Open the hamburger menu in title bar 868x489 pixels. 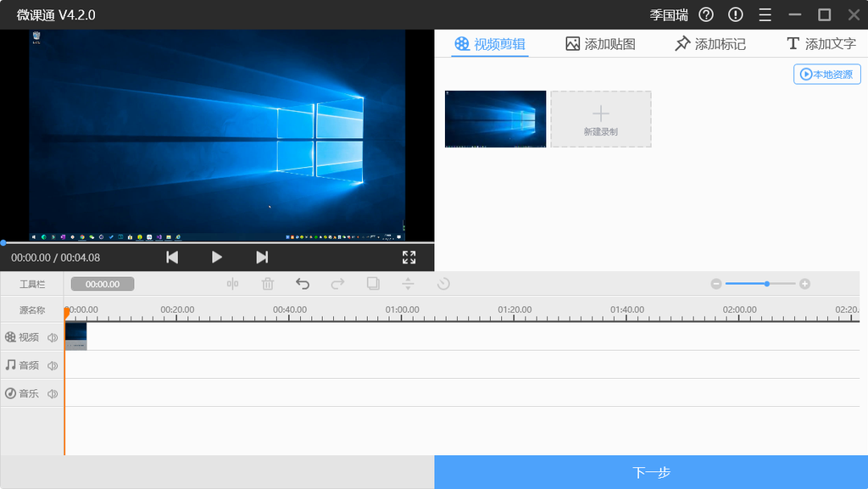(x=765, y=15)
